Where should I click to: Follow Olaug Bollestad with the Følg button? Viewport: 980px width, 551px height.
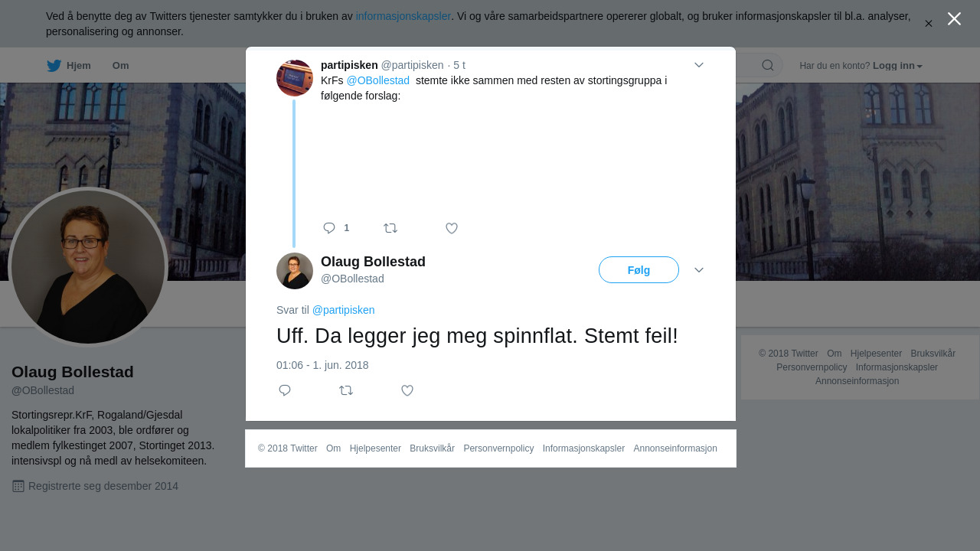coord(639,270)
